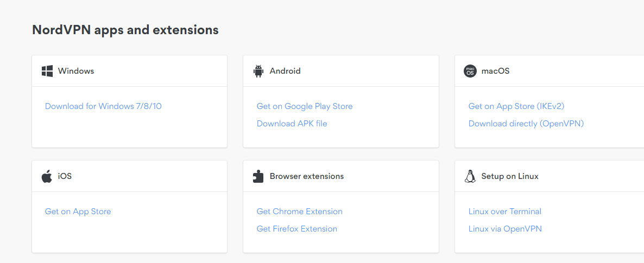
Task: Click the Browser extensions heading text
Action: pyautogui.click(x=307, y=176)
